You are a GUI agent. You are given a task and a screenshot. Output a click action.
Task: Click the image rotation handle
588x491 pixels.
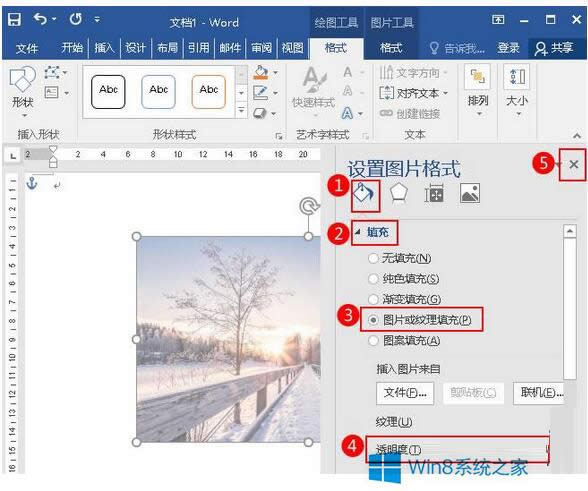pos(309,207)
